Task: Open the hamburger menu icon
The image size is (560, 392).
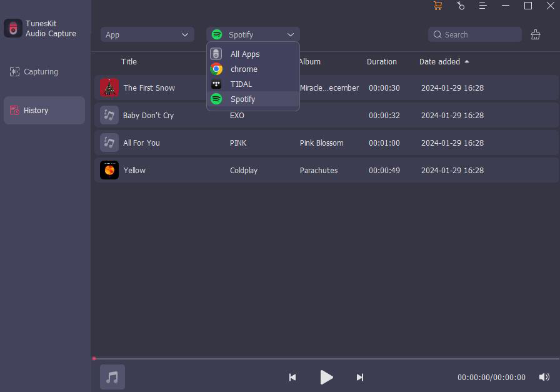Action: [483, 6]
